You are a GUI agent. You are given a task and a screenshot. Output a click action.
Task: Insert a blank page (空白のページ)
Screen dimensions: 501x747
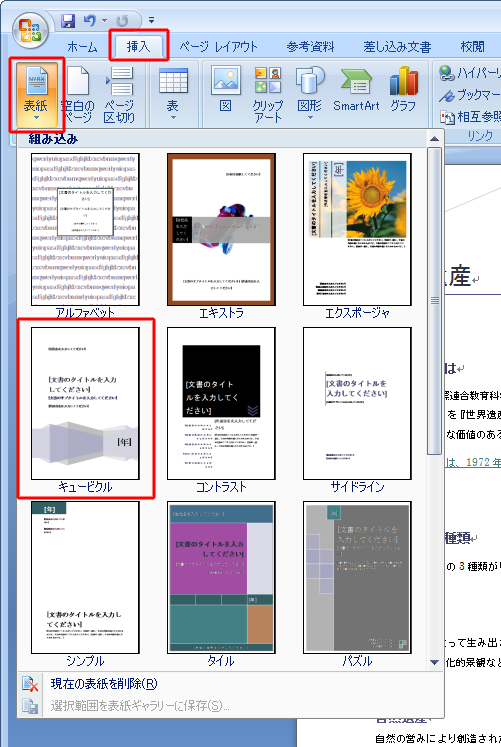coord(78,94)
